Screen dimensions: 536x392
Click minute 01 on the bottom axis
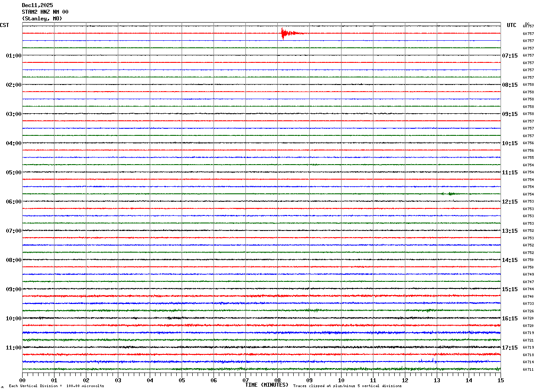pyautogui.click(x=54, y=380)
